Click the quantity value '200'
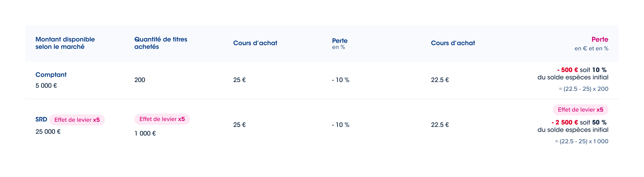This screenshot has width=644, height=177. click(139, 80)
